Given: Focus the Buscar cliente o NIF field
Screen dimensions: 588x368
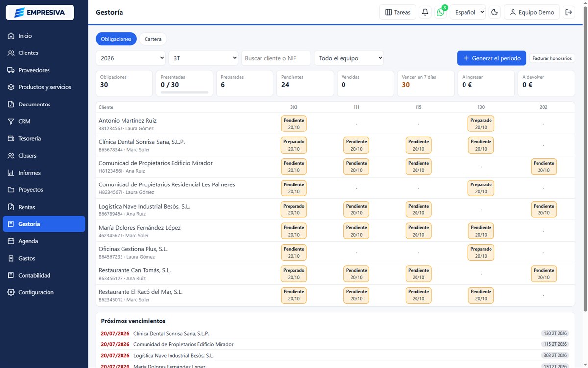Looking at the screenshot, I should [x=276, y=58].
